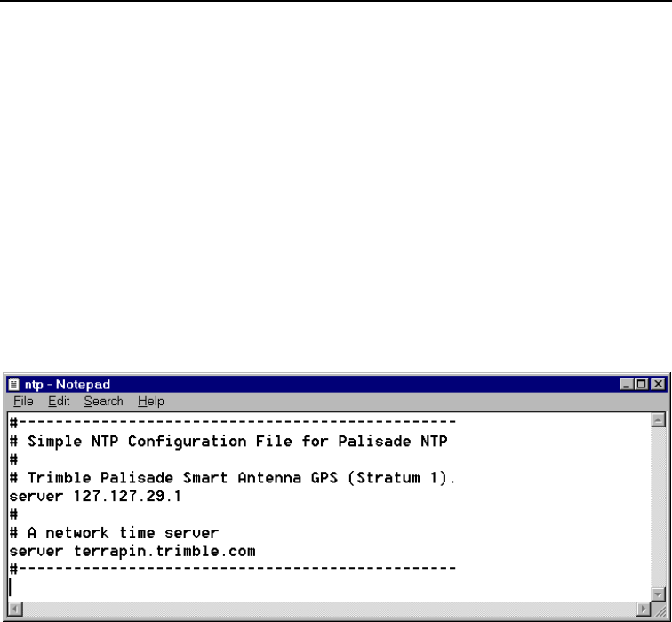Screen dimensions: 672x622
Task: Click 'Trimble Palisade Smart Antenna GPS' comment line
Action: coord(232,478)
